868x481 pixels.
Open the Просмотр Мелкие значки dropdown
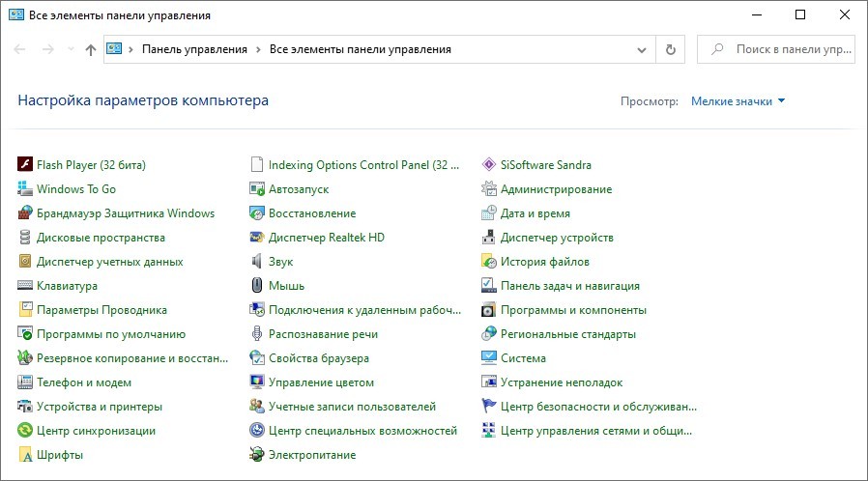738,101
